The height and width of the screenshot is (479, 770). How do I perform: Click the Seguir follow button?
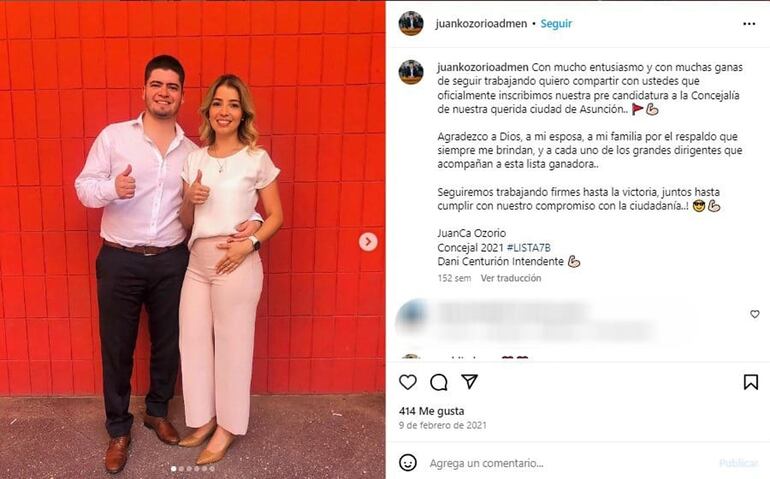[x=556, y=24]
